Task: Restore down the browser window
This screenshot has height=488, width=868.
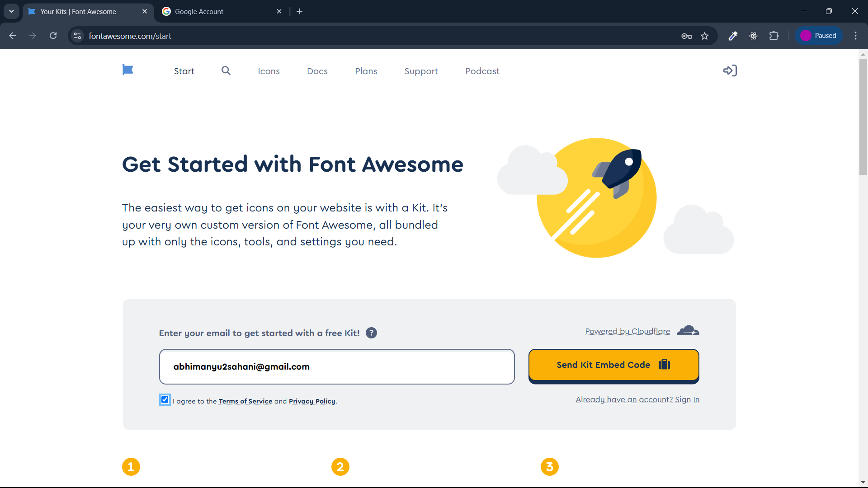Action: click(829, 11)
